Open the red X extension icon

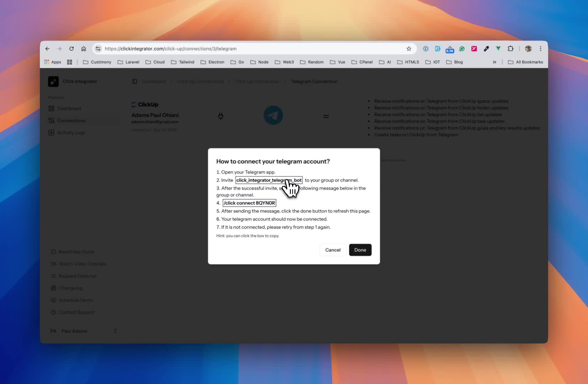[x=474, y=49]
